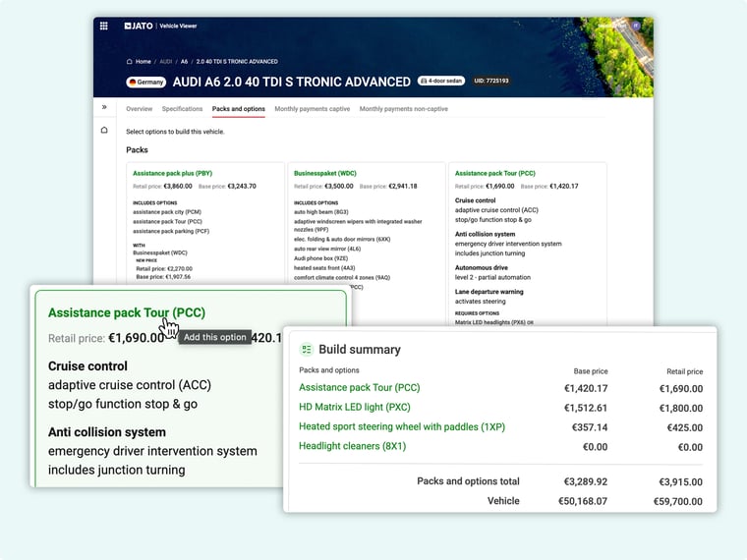Click 'Lane departure warning' heading in PCC card
747x560 pixels.
point(488,292)
